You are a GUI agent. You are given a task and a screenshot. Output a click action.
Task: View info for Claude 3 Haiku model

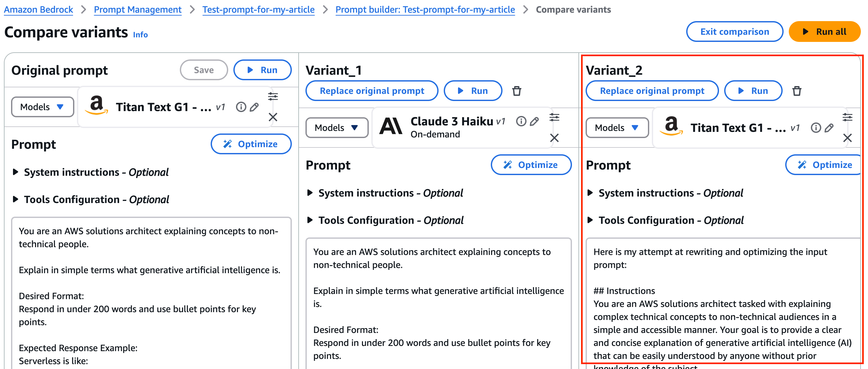521,121
